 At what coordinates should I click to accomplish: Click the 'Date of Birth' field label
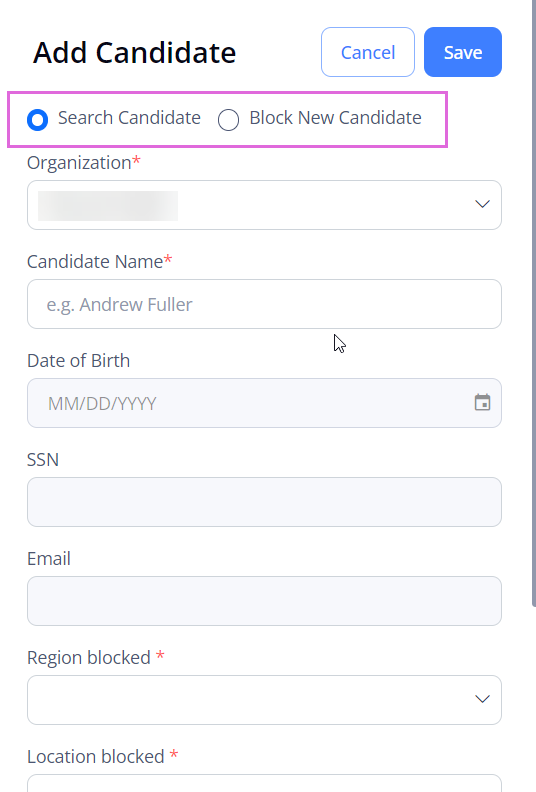tap(78, 361)
